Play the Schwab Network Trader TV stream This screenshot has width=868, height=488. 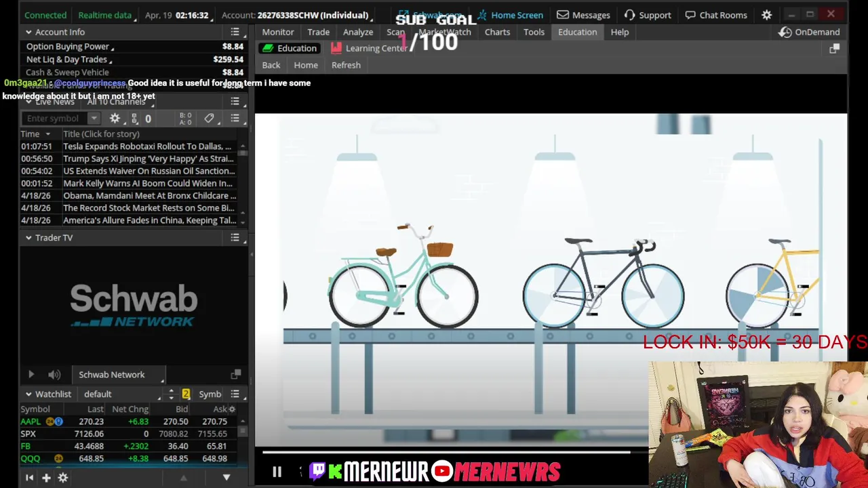point(31,374)
